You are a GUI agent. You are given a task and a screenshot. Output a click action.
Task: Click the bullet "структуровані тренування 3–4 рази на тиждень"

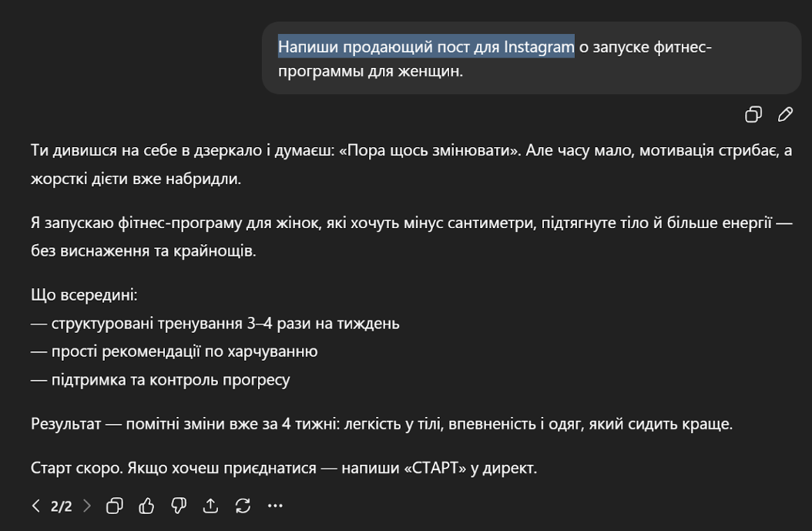click(x=225, y=323)
